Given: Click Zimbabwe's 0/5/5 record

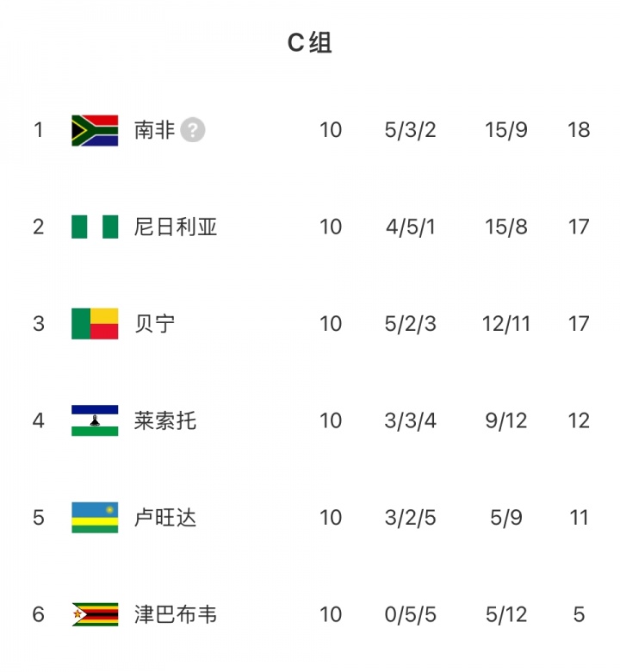Looking at the screenshot, I should [411, 615].
